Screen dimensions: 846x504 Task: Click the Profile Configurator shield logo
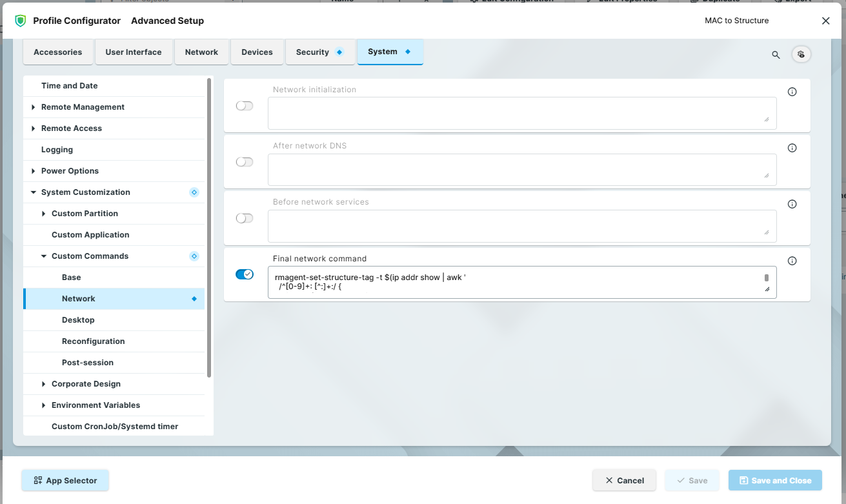21,21
